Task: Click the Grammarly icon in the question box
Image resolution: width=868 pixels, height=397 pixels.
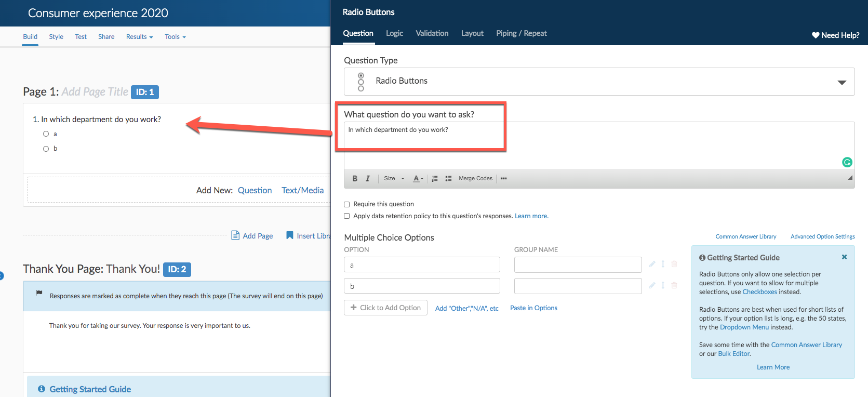Action: [x=847, y=162]
